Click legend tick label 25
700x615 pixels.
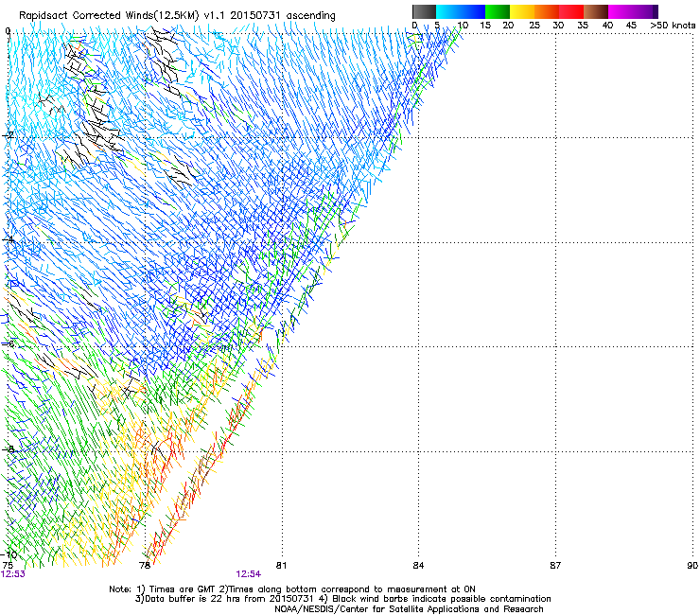[x=534, y=26]
